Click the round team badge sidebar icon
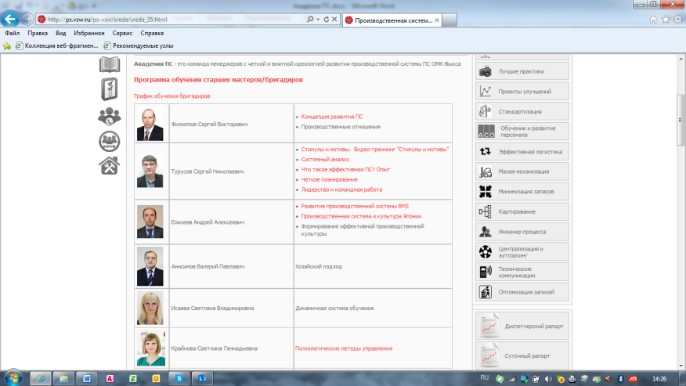 click(109, 141)
